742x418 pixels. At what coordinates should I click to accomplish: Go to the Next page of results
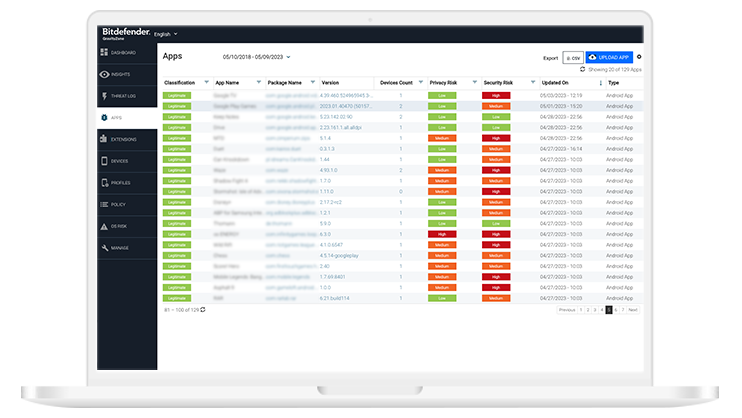[x=632, y=310]
